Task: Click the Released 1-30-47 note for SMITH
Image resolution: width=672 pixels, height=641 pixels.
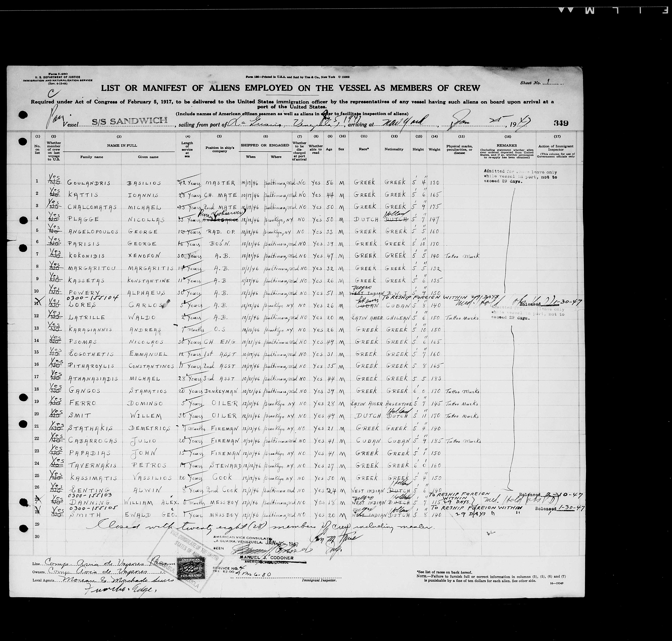Action: 560,508
